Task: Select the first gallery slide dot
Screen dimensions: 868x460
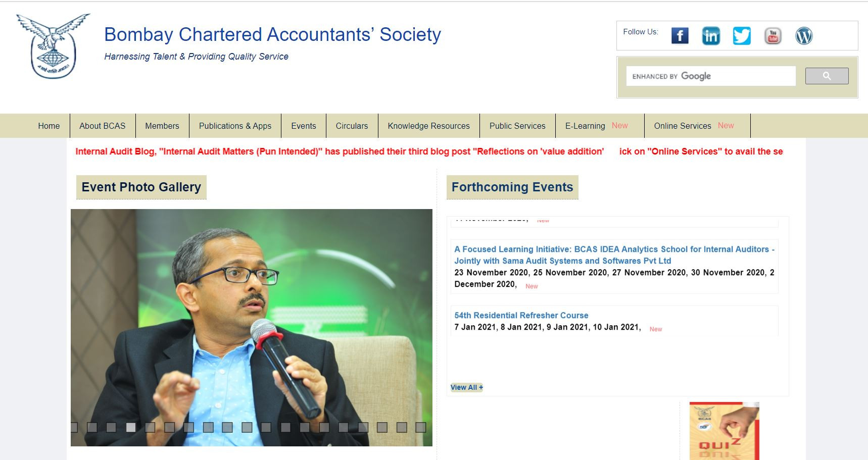Action: pos(74,427)
